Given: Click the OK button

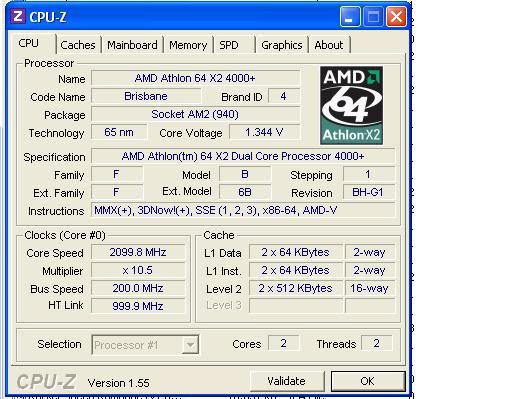Looking at the screenshot, I should tap(368, 381).
